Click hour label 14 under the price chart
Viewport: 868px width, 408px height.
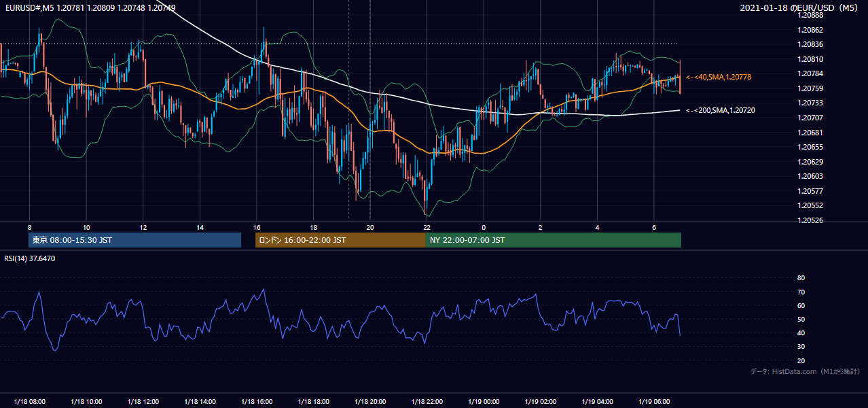tap(200, 227)
